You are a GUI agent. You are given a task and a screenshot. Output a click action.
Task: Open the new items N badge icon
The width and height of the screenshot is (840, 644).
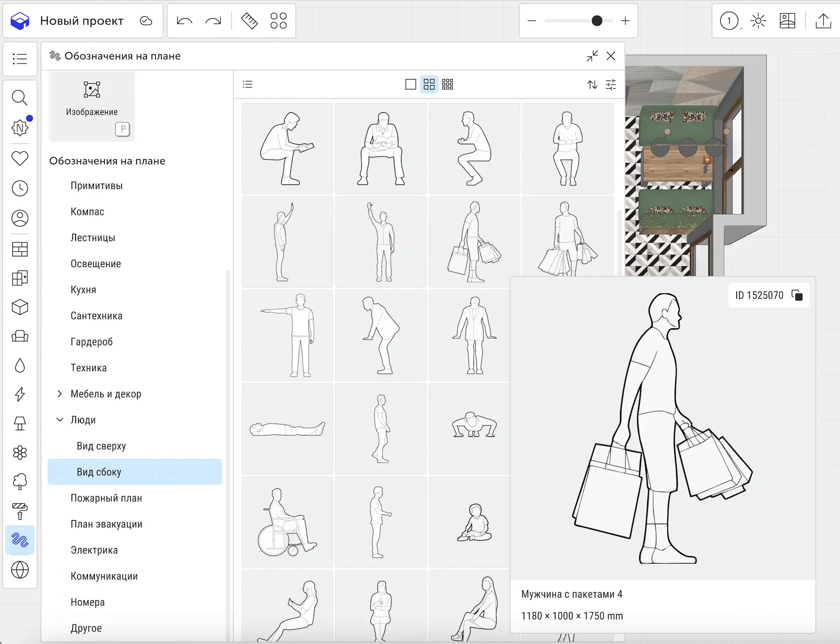pos(20,128)
